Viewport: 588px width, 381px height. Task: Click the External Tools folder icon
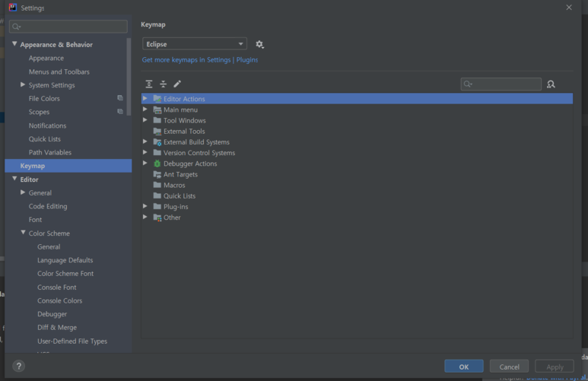157,132
